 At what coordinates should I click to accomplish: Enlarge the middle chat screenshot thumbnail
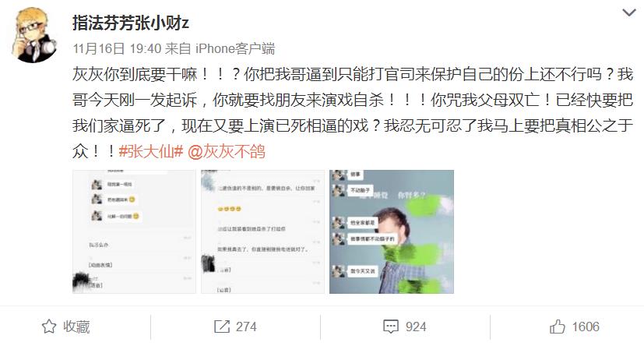[263, 231]
